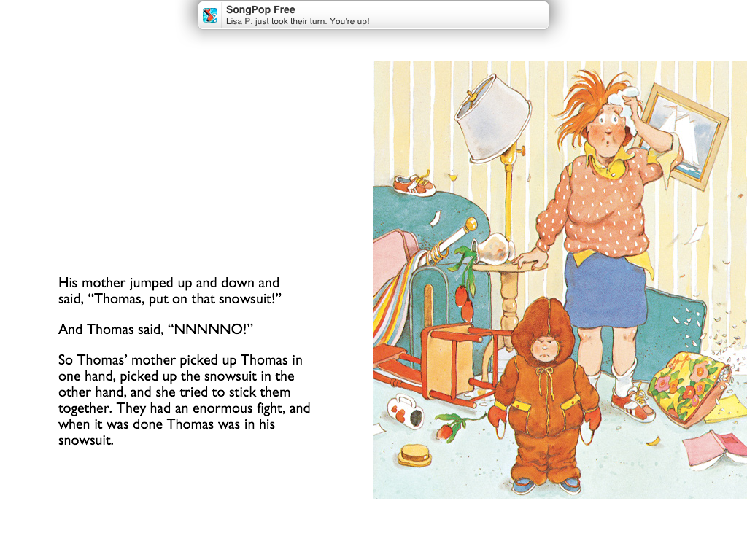The height and width of the screenshot is (560, 747).
Task: Tap the crooked sailboat picture frame
Action: tap(684, 137)
